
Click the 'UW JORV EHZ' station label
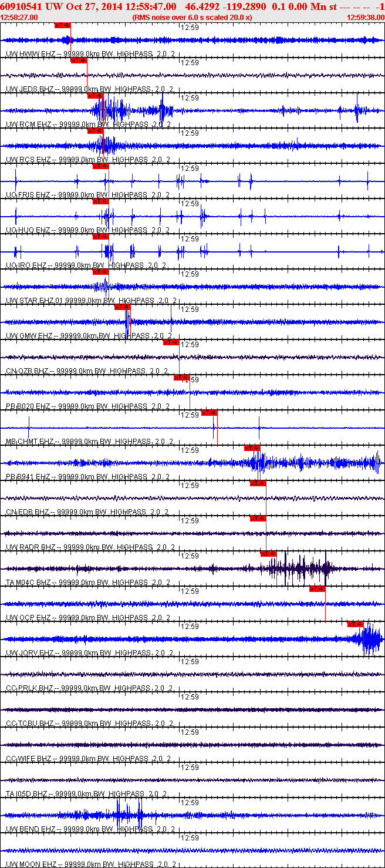29,653
